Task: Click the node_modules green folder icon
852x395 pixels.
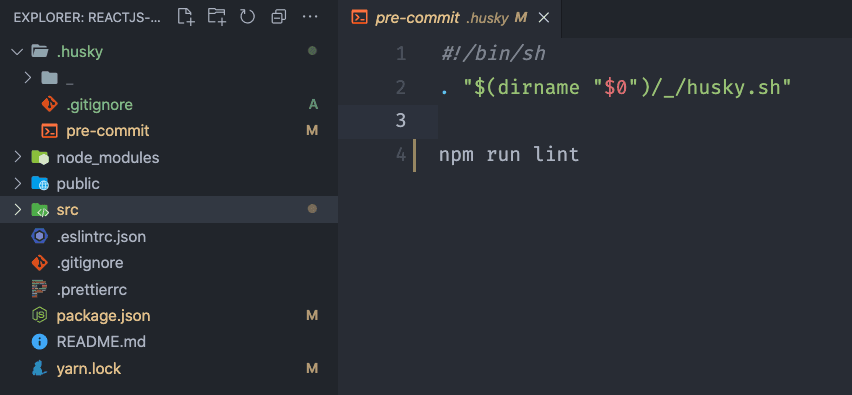Action: pos(40,158)
